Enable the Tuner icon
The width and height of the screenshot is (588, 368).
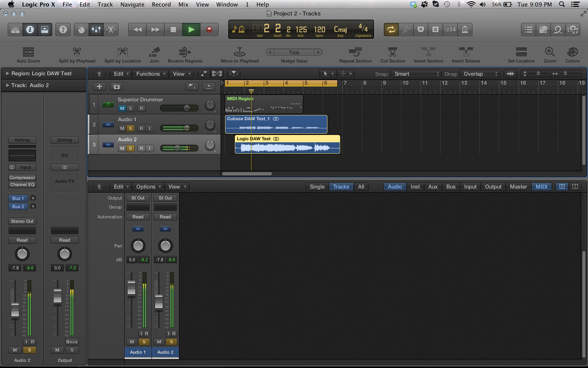[x=406, y=30]
